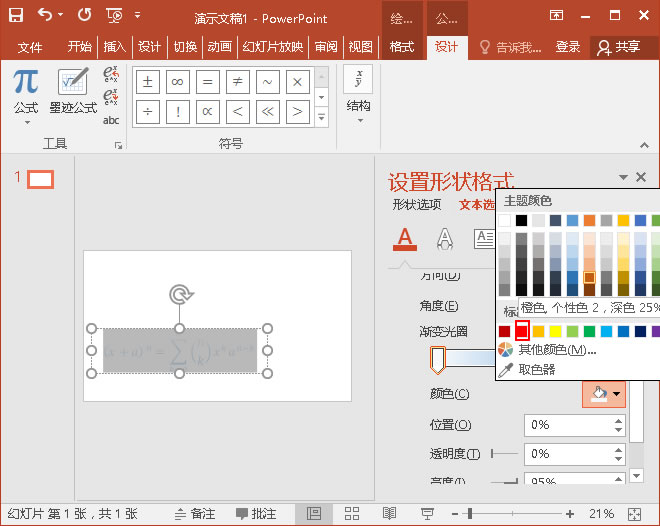The width and height of the screenshot is (660, 526).
Task: Insert the plus-minus ± symbol
Action: click(x=148, y=82)
